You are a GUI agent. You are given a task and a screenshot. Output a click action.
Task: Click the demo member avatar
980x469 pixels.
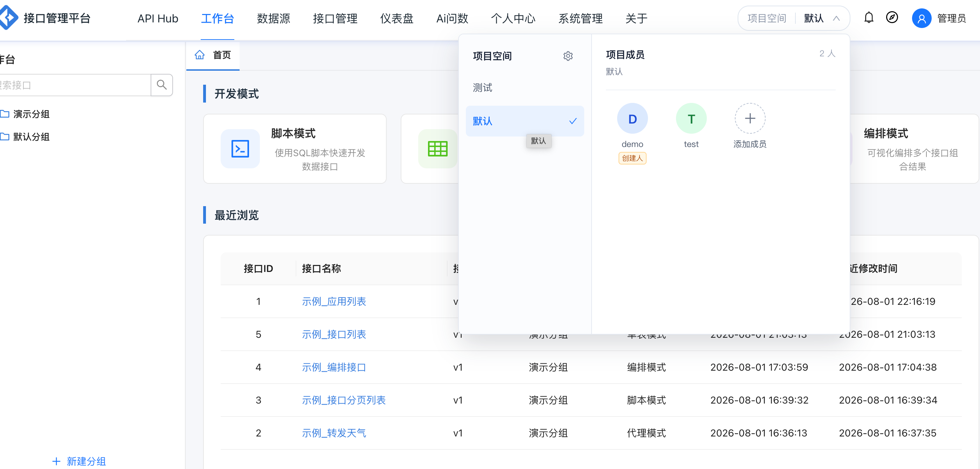[x=632, y=119]
